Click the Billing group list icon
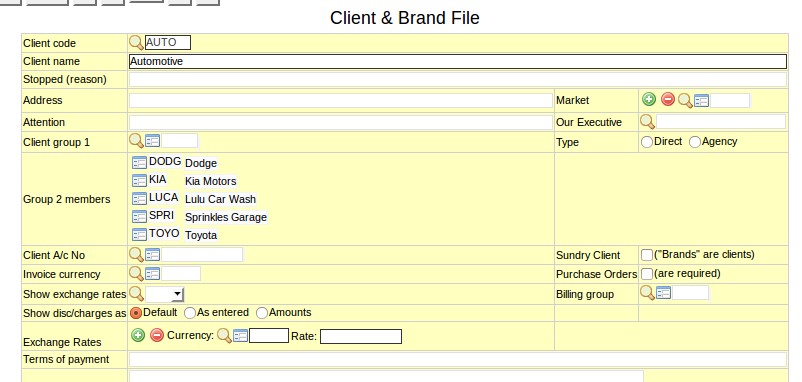Viewport: 802px width, 382px height. click(x=663, y=293)
